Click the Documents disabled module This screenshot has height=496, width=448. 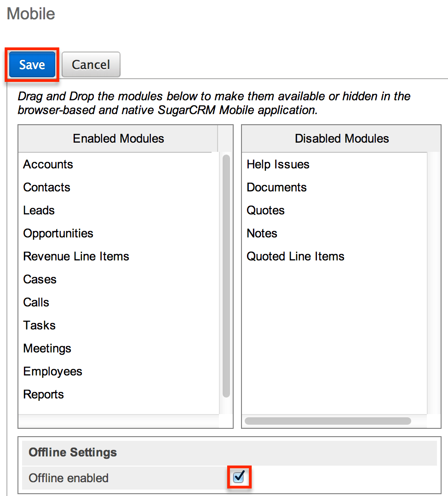click(277, 187)
